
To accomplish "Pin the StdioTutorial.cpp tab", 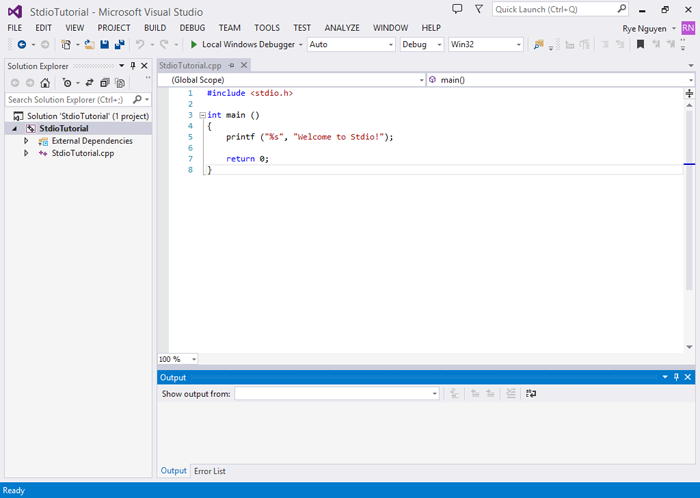I will click(231, 65).
